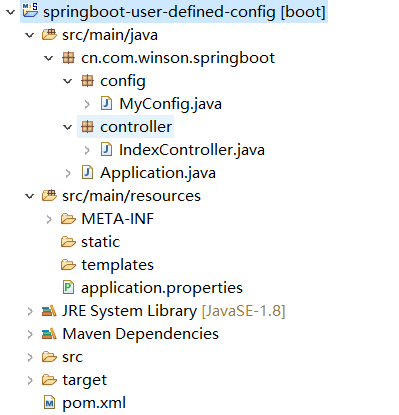Select the controller package label
399x415 pixels.
[x=136, y=127]
